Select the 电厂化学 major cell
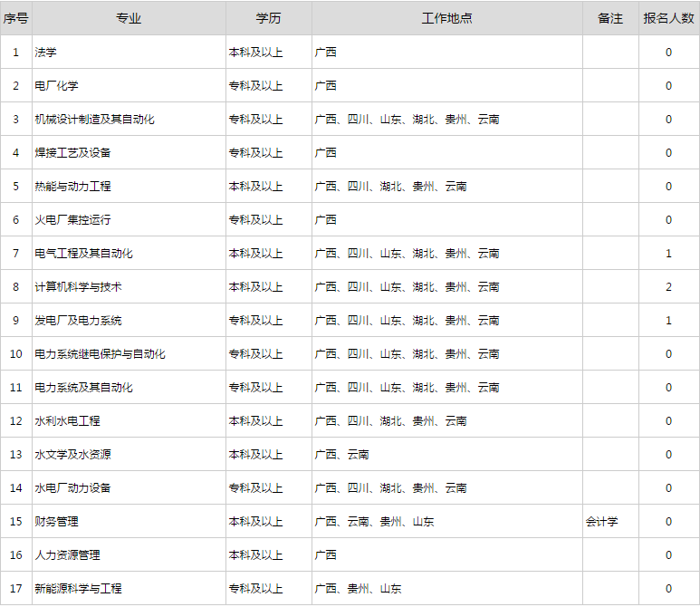The width and height of the screenshot is (700, 607). tap(56, 86)
